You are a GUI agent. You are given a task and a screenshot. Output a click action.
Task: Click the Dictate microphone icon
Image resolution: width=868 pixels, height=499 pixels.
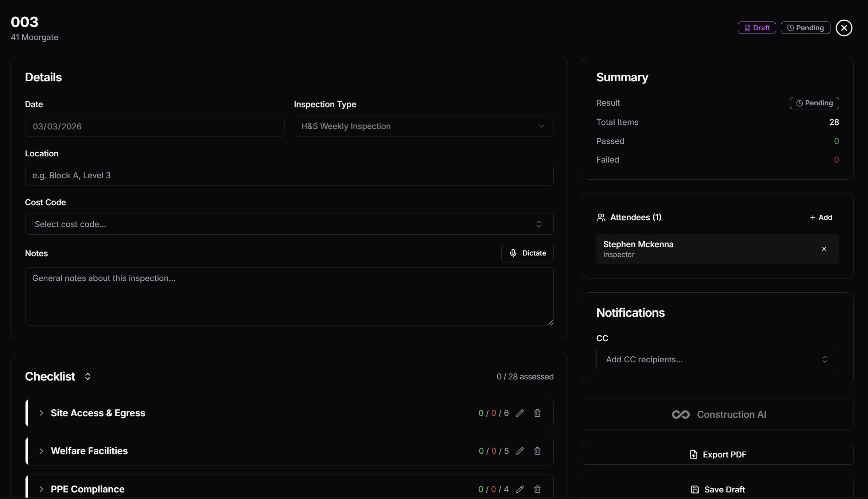[513, 253]
